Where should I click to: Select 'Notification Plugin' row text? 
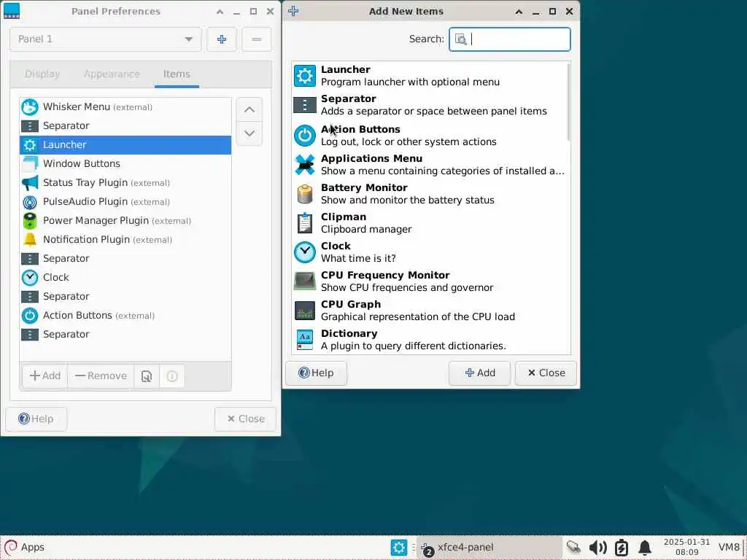click(87, 239)
